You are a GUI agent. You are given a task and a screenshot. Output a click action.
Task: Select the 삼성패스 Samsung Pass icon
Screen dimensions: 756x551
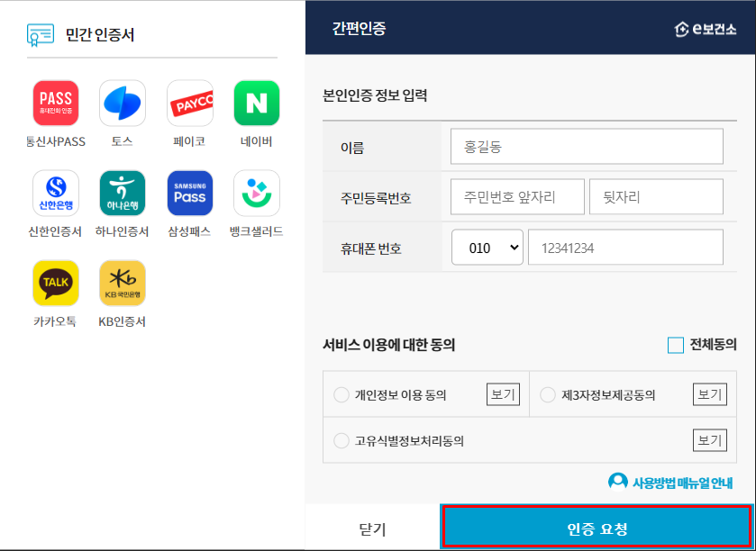(x=190, y=194)
